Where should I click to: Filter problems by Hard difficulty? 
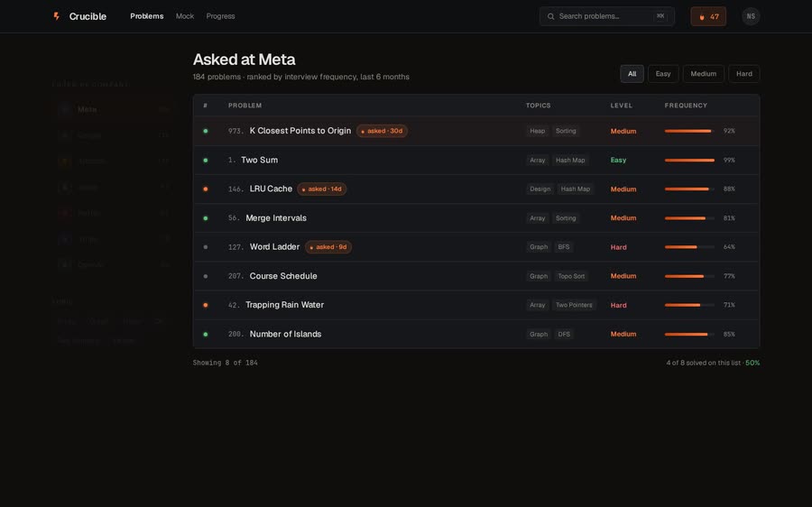pyautogui.click(x=744, y=74)
